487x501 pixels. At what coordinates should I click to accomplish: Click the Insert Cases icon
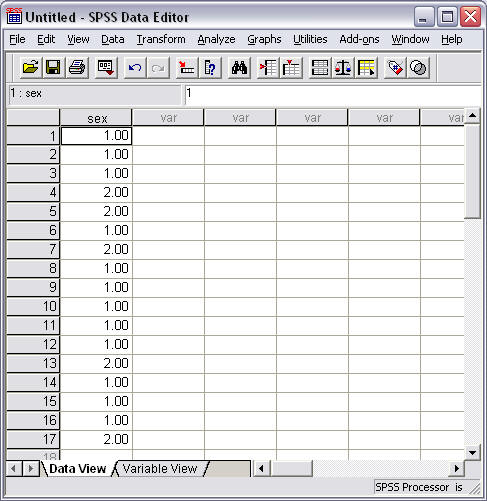tap(268, 68)
